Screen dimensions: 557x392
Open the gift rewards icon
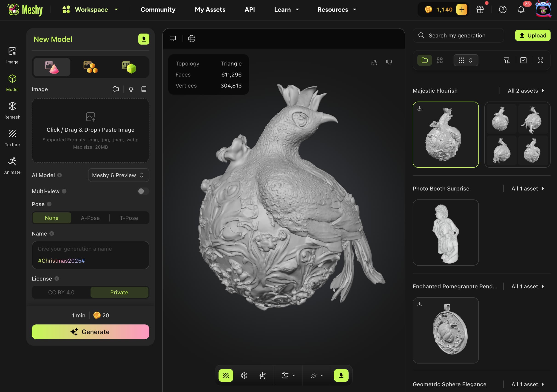point(480,9)
